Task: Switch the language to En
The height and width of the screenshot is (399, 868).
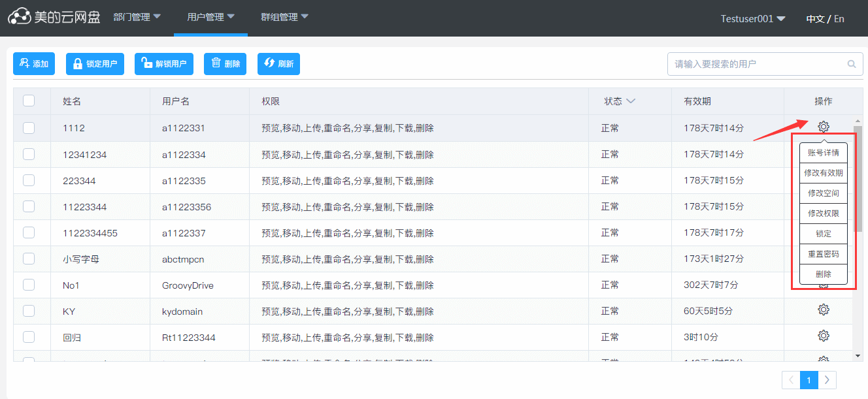Action: point(839,19)
